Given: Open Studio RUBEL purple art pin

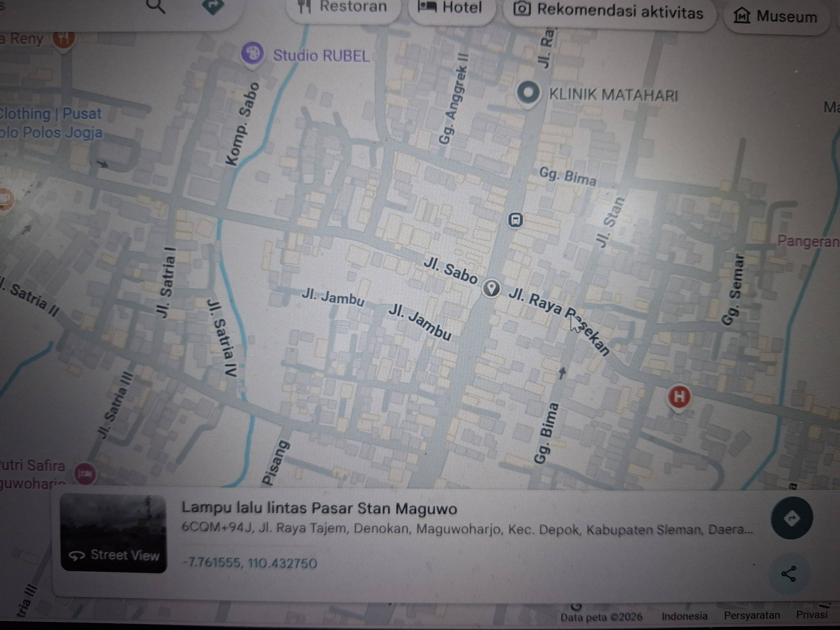Looking at the screenshot, I should pos(252,54).
